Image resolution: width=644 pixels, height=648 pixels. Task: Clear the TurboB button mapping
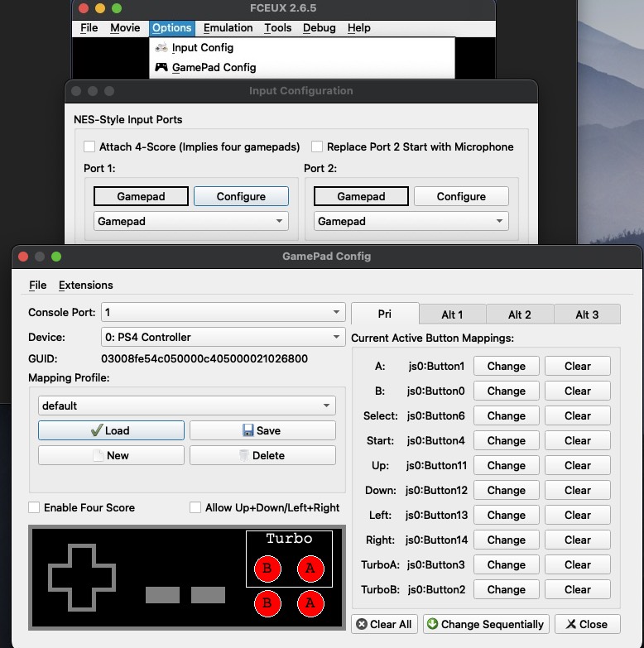coord(578,589)
